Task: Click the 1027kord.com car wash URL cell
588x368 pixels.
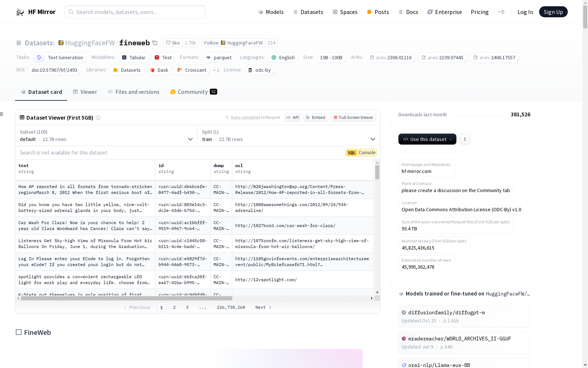Action: click(x=302, y=226)
